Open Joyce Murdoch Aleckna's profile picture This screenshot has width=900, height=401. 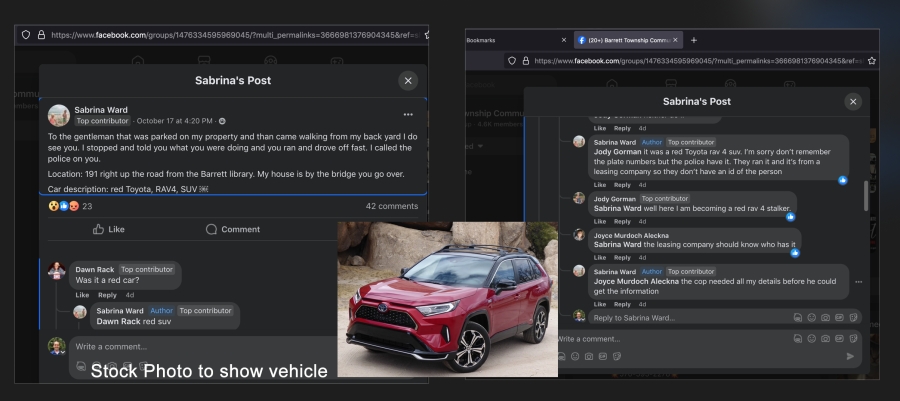(x=579, y=235)
